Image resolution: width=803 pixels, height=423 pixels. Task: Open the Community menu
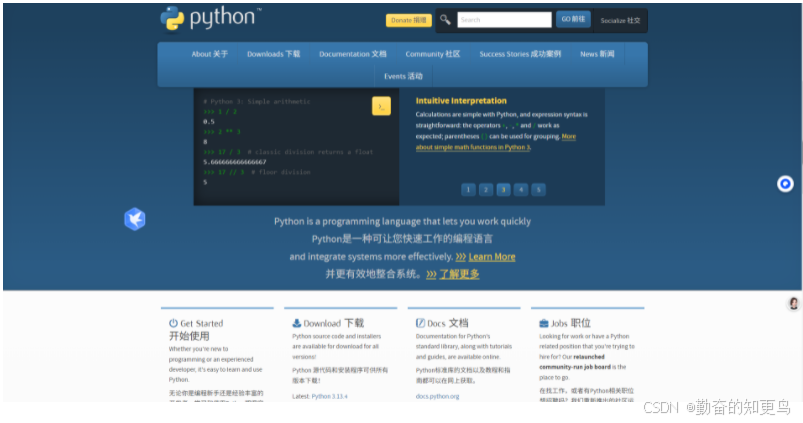coord(433,54)
